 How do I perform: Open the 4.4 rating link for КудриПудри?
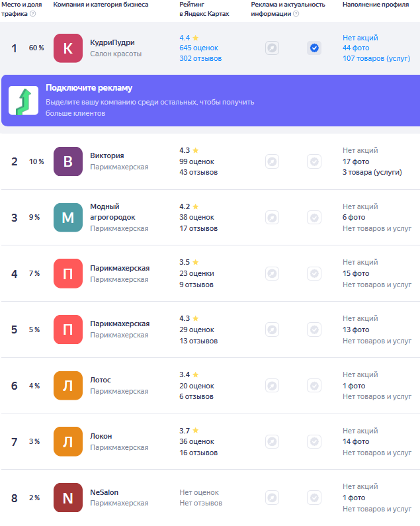185,38
